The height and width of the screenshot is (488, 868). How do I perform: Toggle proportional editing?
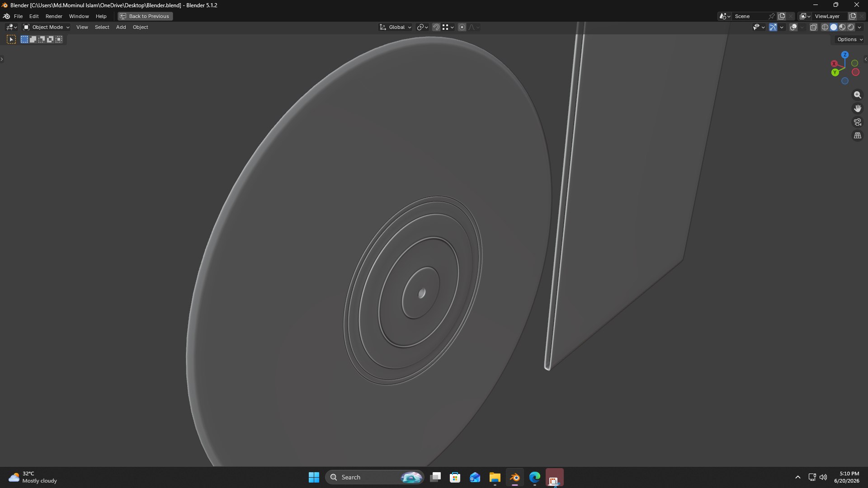[462, 27]
